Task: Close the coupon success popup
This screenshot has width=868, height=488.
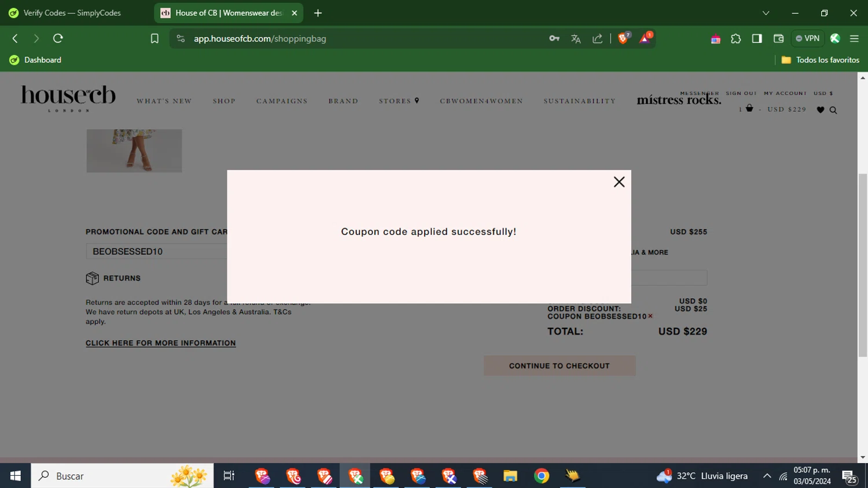Action: point(619,182)
